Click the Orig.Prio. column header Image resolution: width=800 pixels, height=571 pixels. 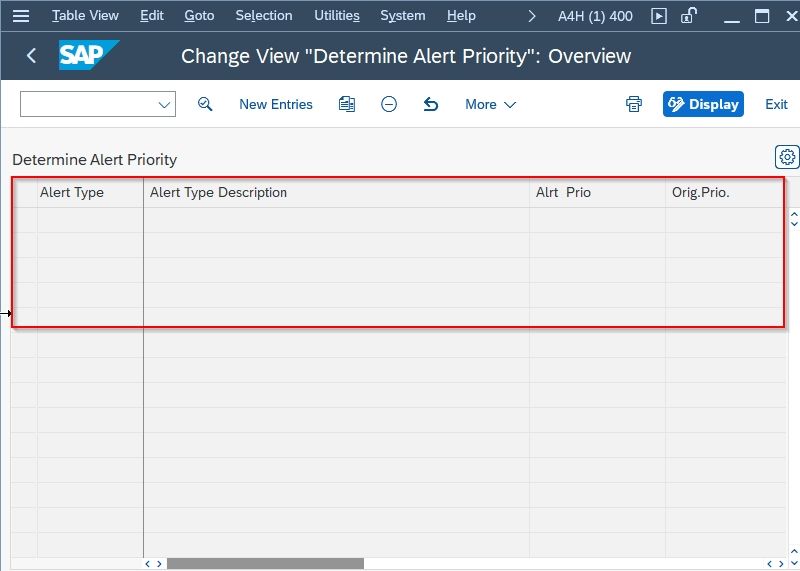tap(726, 192)
